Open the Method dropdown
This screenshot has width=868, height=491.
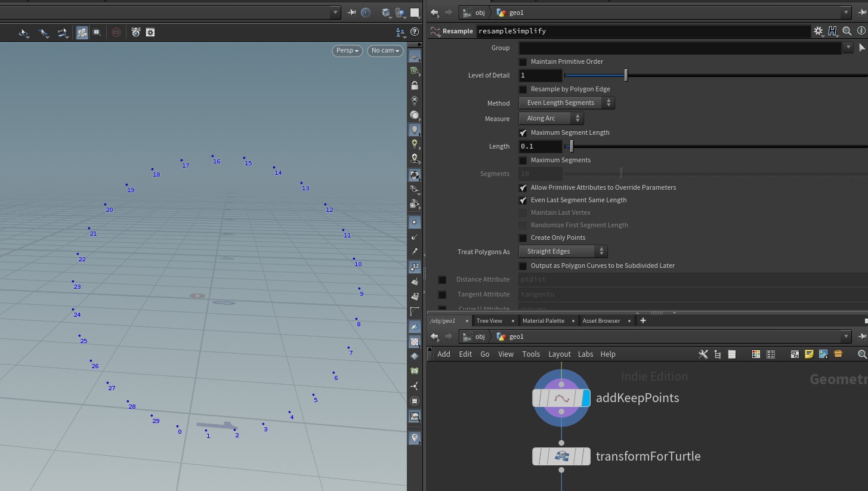pyautogui.click(x=566, y=103)
